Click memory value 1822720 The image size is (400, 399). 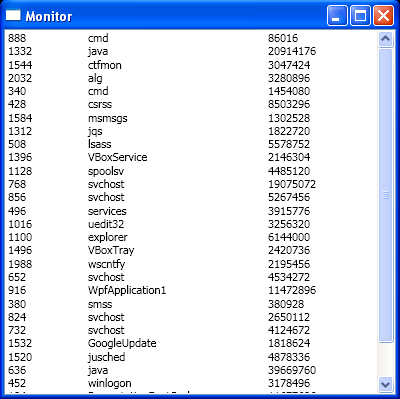(x=289, y=131)
